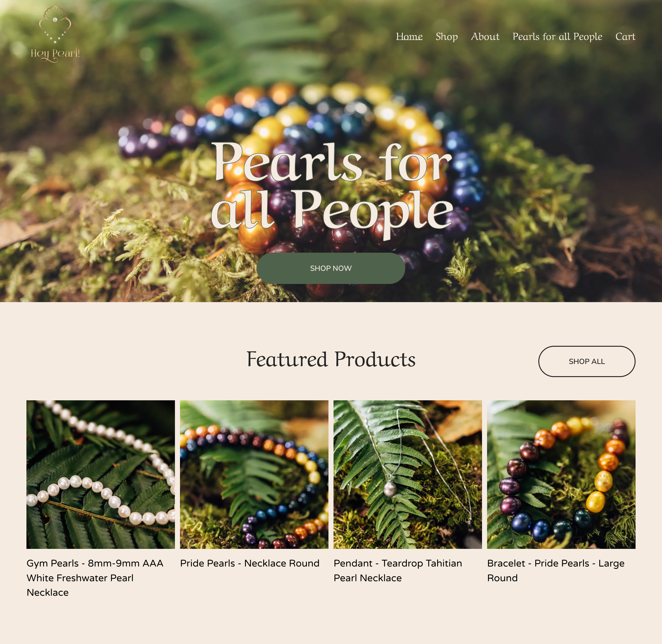Click Bracelet - Pride Pearls - Large Round title
The width and height of the screenshot is (662, 644).
[556, 571]
